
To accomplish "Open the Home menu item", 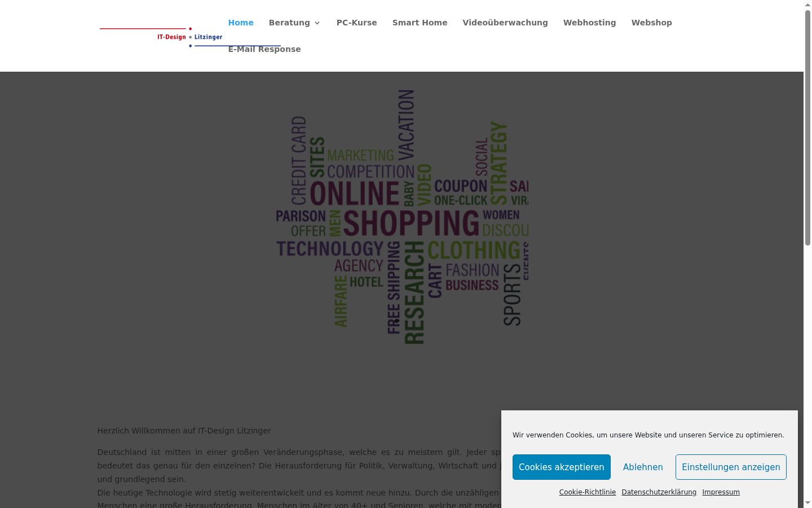I will (x=241, y=23).
